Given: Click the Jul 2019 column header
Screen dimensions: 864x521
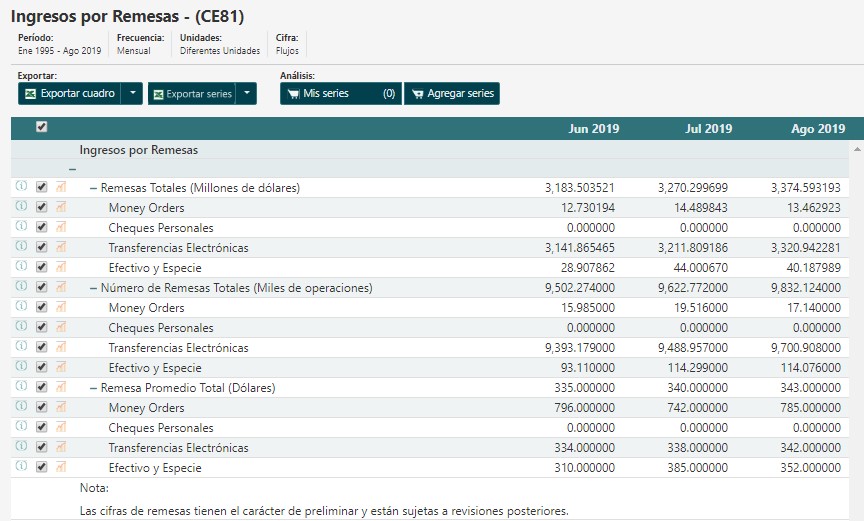Looking at the screenshot, I should coord(708,129).
